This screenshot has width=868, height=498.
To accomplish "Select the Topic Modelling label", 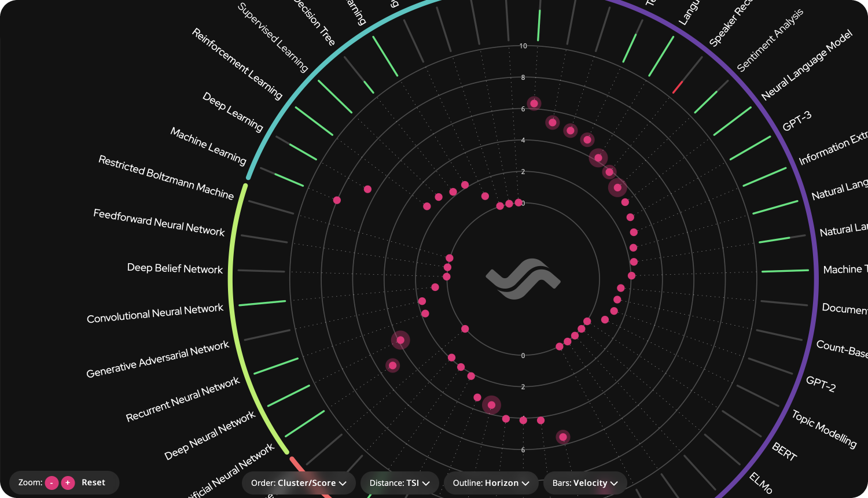I will point(824,429).
